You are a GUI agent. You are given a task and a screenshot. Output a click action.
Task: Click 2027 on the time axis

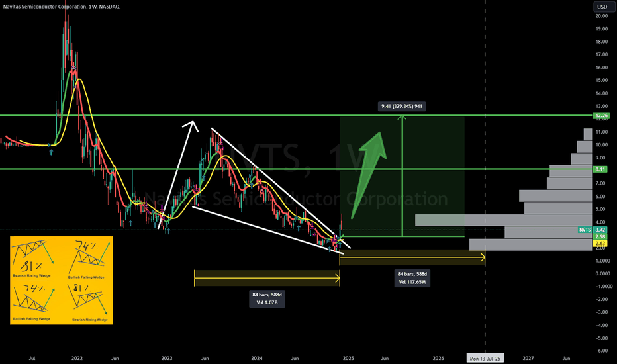pyautogui.click(x=528, y=359)
